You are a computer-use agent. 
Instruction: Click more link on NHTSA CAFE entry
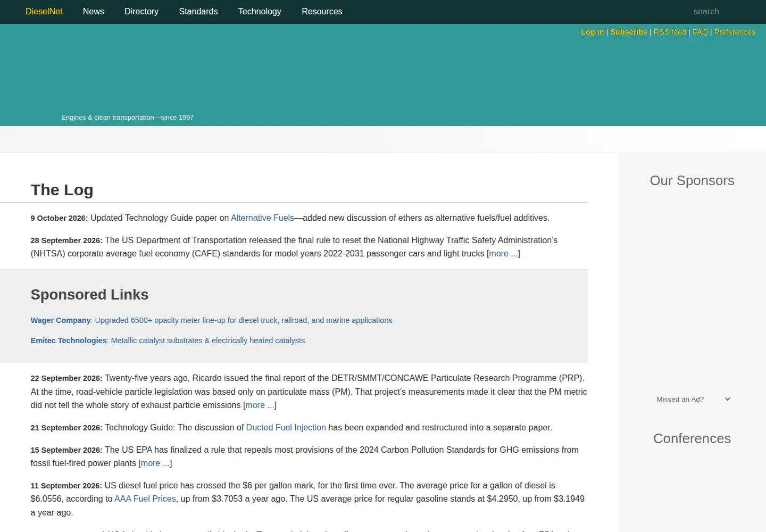503,253
